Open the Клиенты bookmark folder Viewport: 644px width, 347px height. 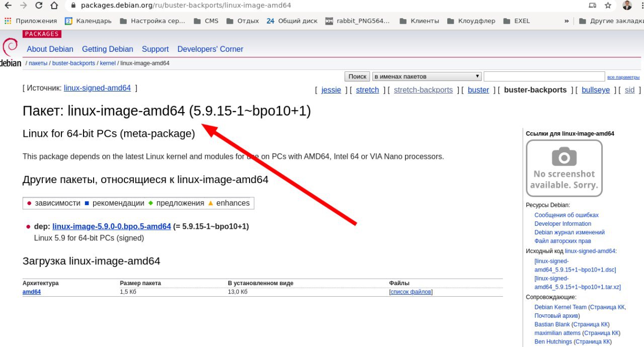419,21
